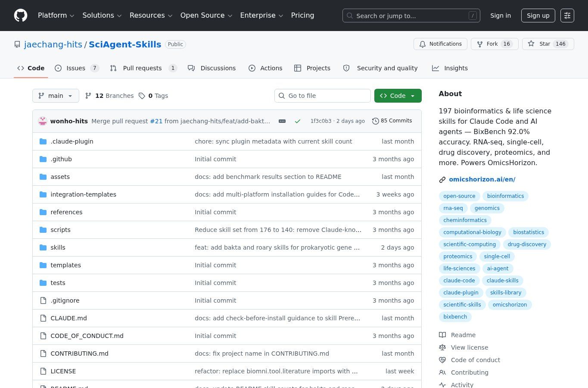Open the Open Source dropdown menu

[206, 16]
